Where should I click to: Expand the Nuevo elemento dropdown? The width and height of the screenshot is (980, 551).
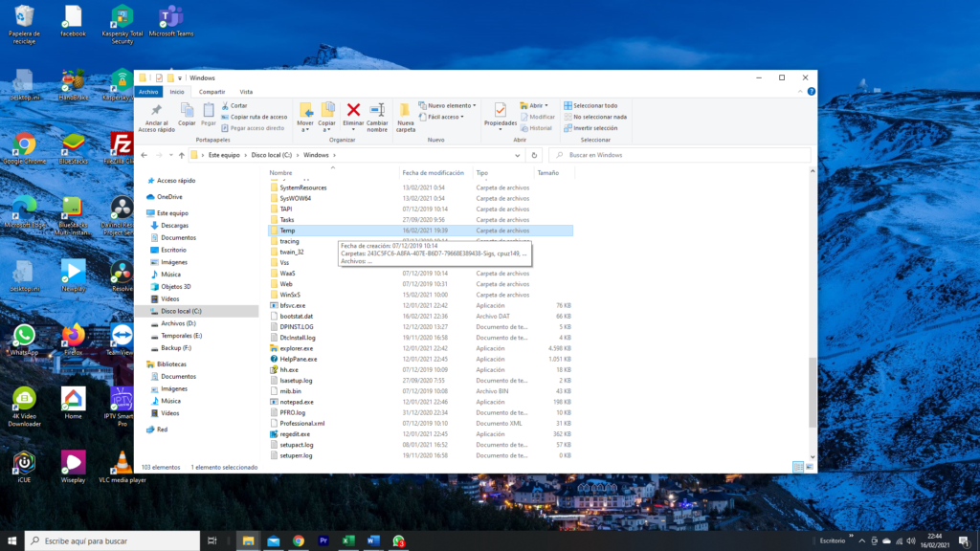[450, 105]
